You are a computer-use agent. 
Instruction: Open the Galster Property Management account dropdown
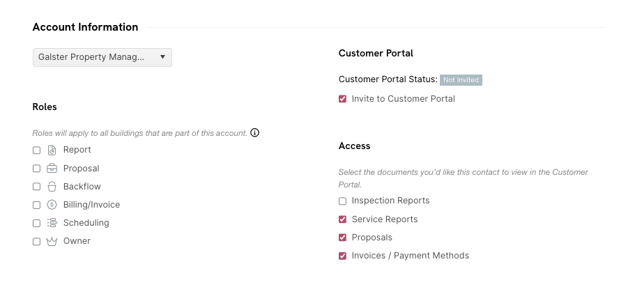[102, 57]
